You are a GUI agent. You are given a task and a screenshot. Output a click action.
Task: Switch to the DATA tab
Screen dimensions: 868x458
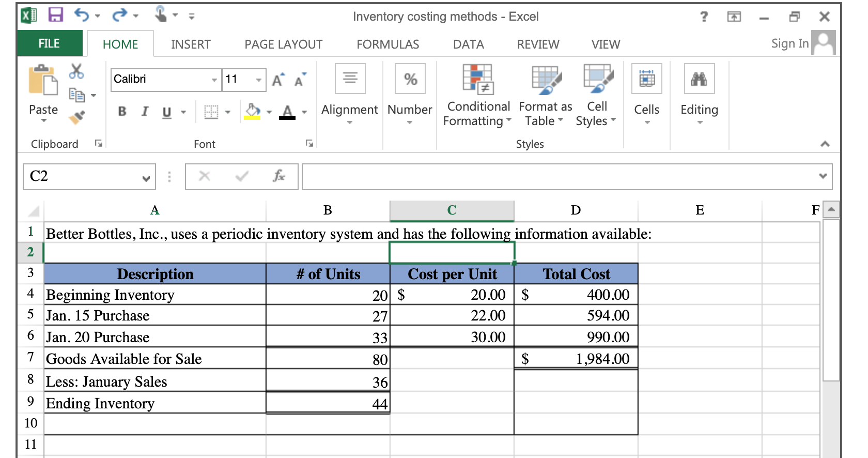click(x=469, y=44)
